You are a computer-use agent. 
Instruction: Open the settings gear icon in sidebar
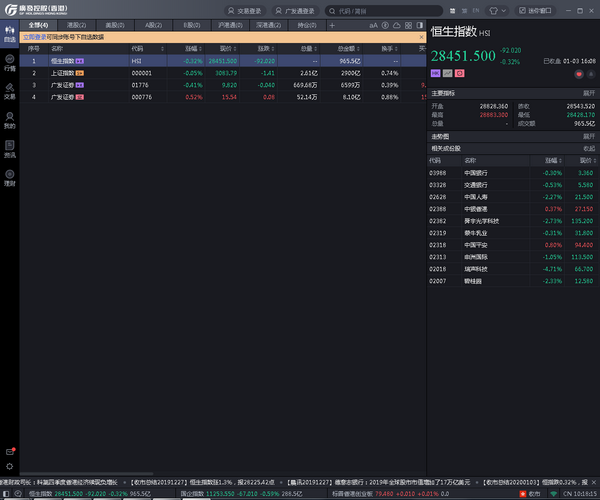pyautogui.click(x=10, y=466)
